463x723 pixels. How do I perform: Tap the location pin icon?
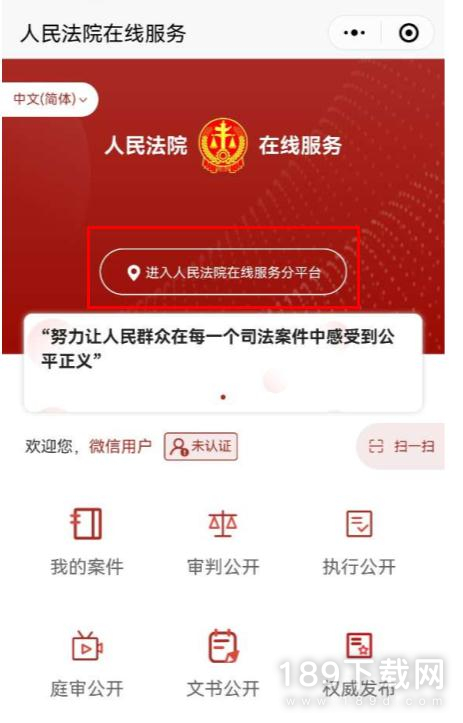tap(133, 273)
